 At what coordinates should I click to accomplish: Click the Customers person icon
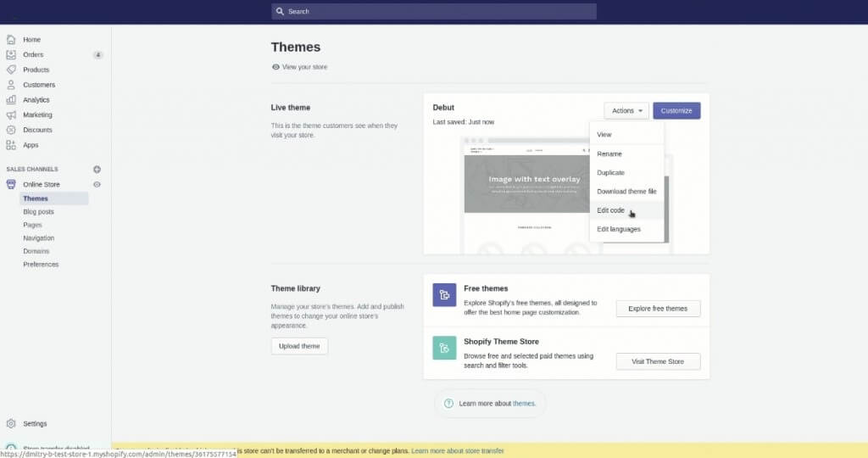(11, 85)
